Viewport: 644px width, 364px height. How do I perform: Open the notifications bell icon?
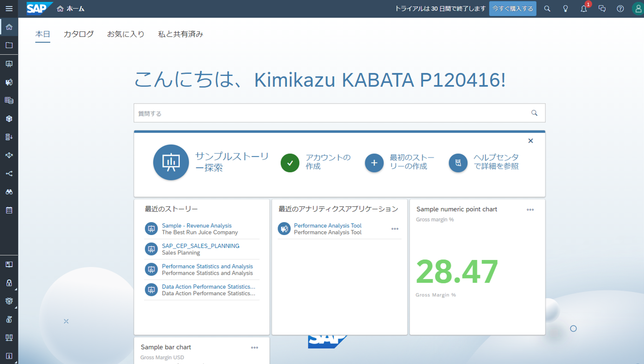[583, 9]
